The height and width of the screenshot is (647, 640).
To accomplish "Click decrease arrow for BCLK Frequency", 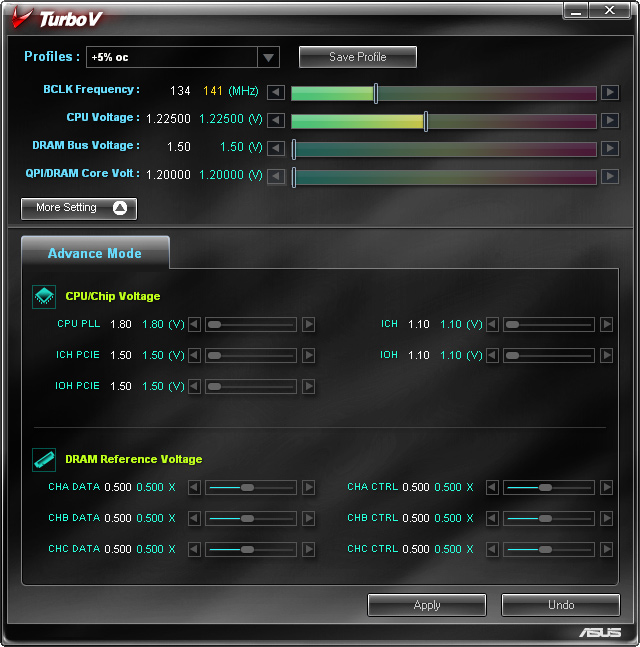I will 276,92.
